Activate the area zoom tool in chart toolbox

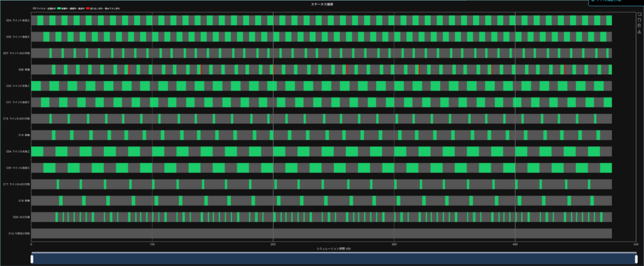(639, 14)
